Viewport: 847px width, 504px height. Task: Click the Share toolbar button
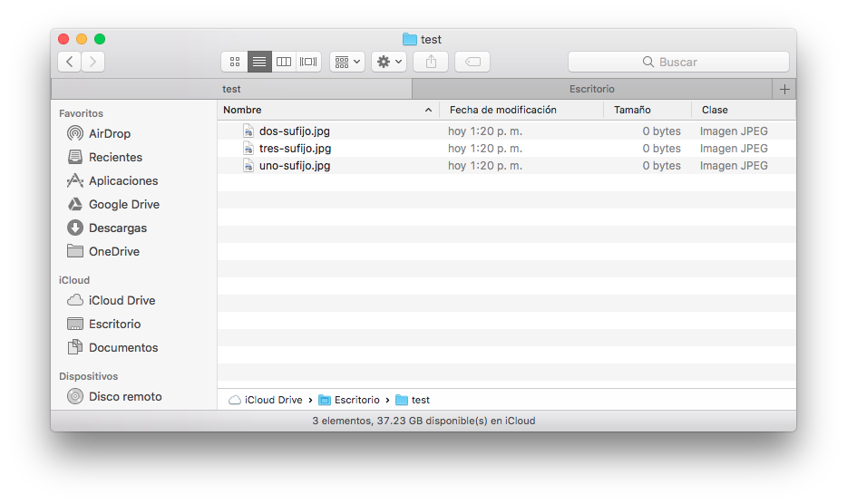pyautogui.click(x=431, y=62)
